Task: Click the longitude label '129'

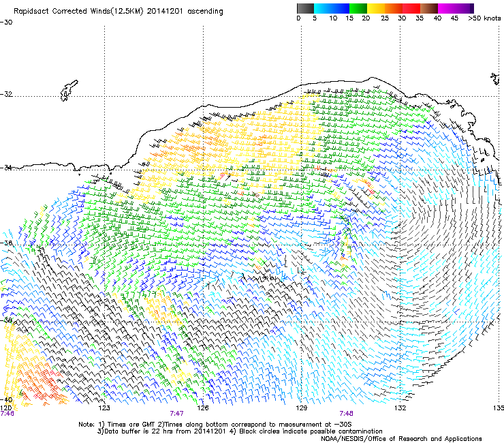Action: [301, 408]
